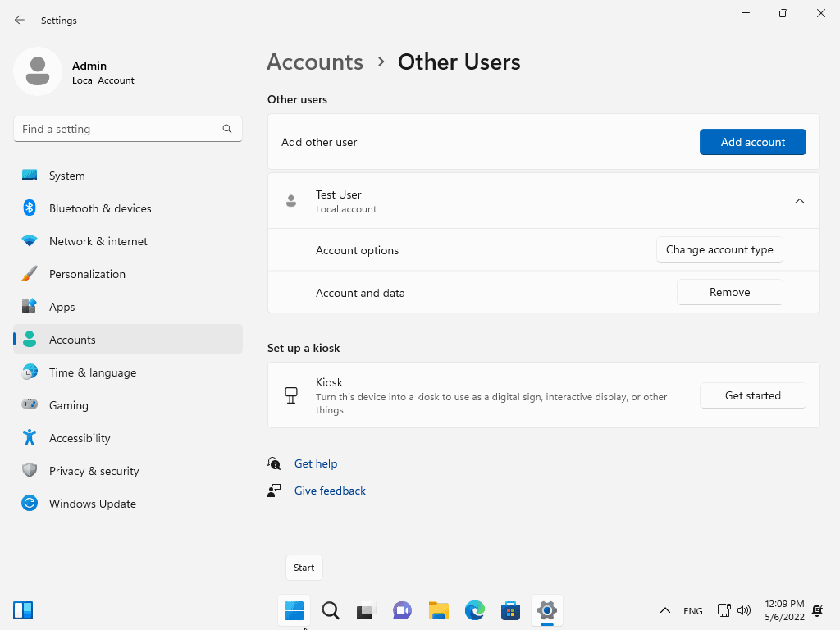Viewport: 840px width, 630px height.
Task: Collapse the Test User account panel
Action: coord(800,200)
